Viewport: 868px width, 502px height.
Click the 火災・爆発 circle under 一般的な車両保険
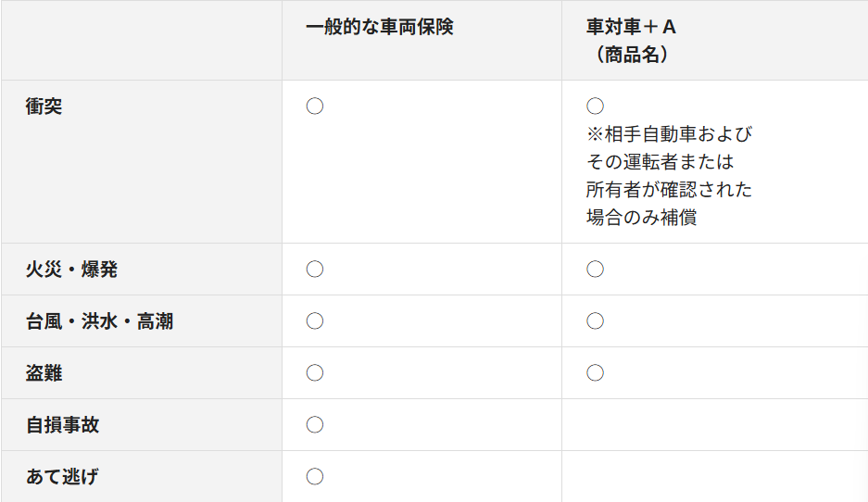click(315, 270)
